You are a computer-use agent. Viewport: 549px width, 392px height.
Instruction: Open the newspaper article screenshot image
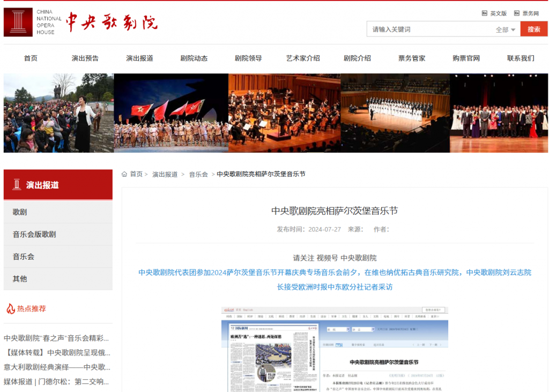pos(335,349)
